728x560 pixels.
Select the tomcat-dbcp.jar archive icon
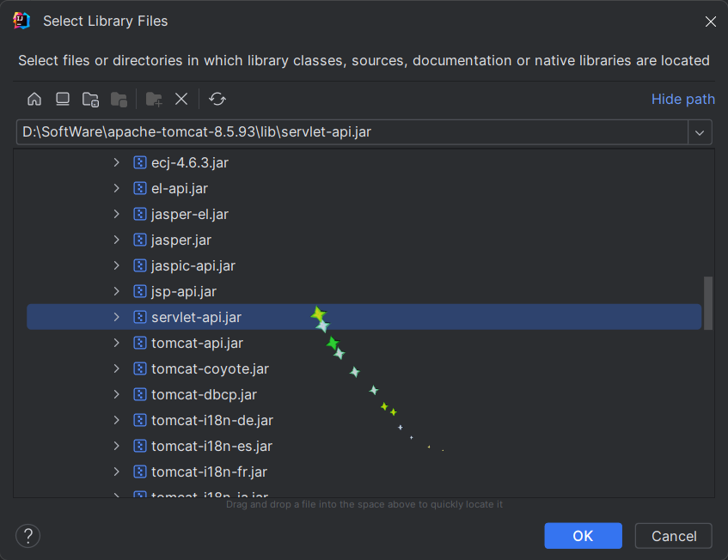[x=140, y=394]
